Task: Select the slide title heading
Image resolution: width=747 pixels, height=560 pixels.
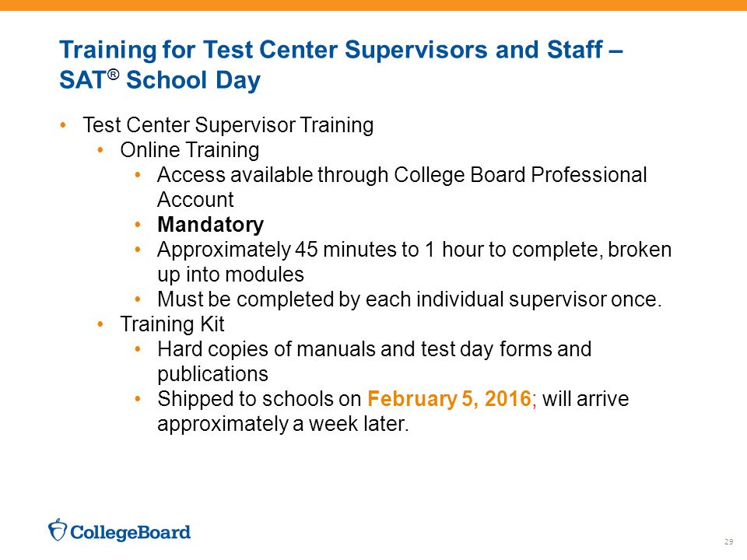Action: pyautogui.click(x=341, y=65)
